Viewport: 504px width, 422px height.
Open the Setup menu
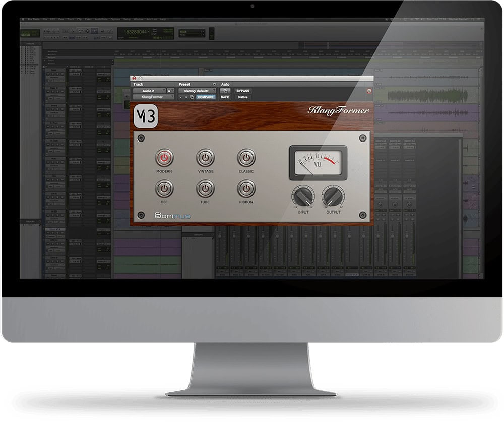tap(127, 19)
